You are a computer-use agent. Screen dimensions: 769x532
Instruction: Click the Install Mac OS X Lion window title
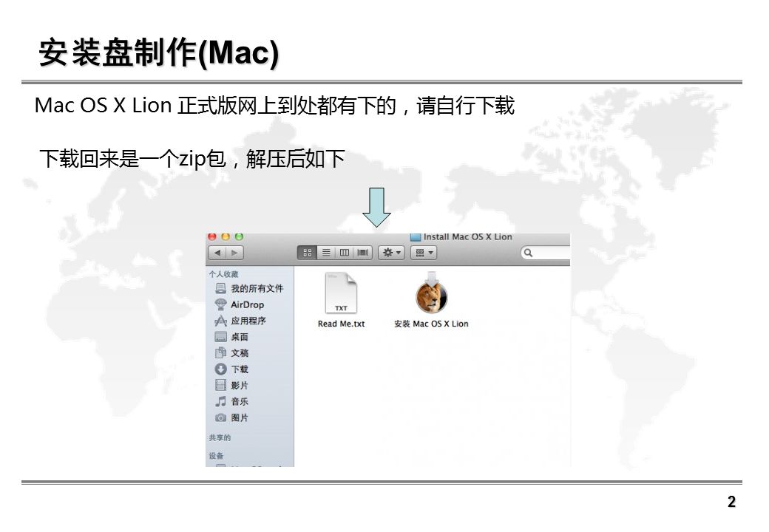467,237
